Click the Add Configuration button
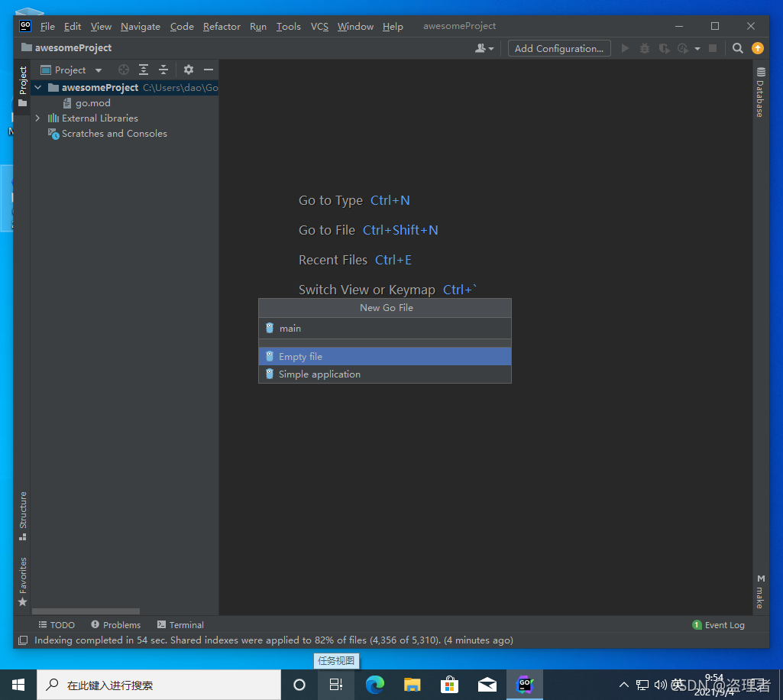This screenshot has width=783, height=700. (x=558, y=48)
